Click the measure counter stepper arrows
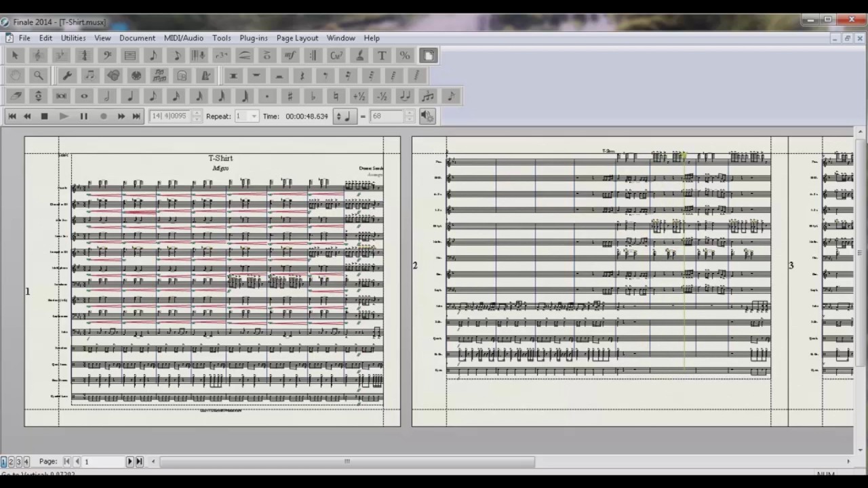This screenshot has height=488, width=868. click(x=197, y=117)
